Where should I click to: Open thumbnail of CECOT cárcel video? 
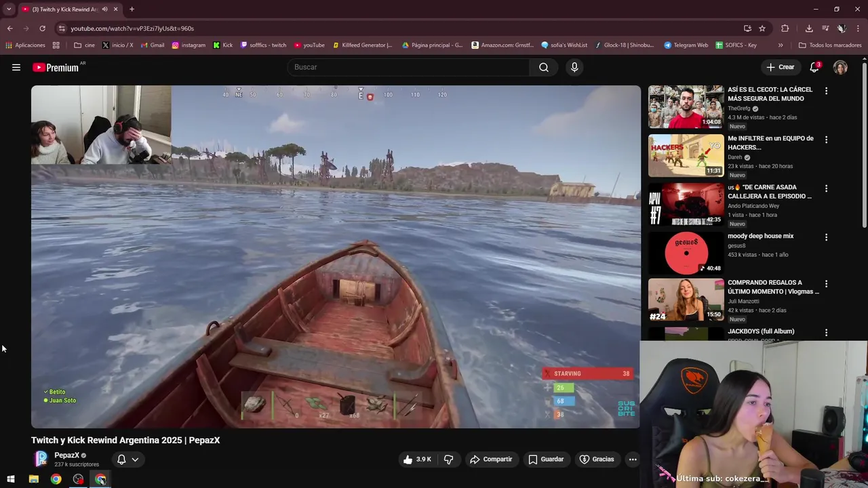[x=686, y=107]
